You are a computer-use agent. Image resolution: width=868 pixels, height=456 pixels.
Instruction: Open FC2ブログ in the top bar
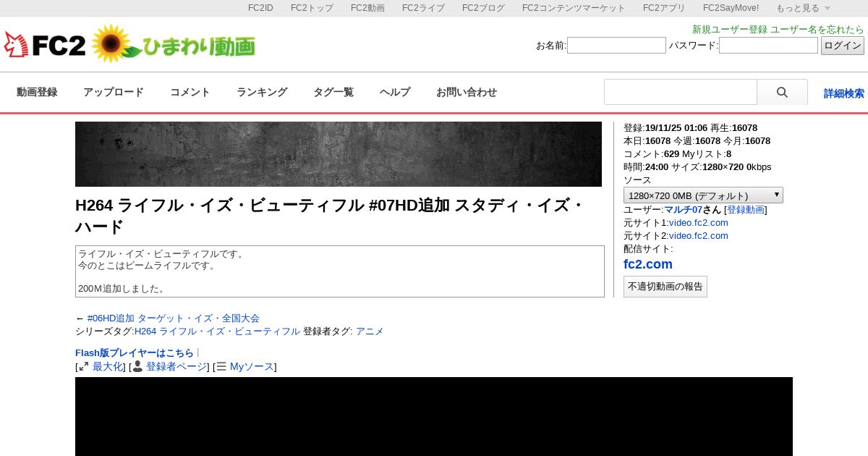coord(483,8)
